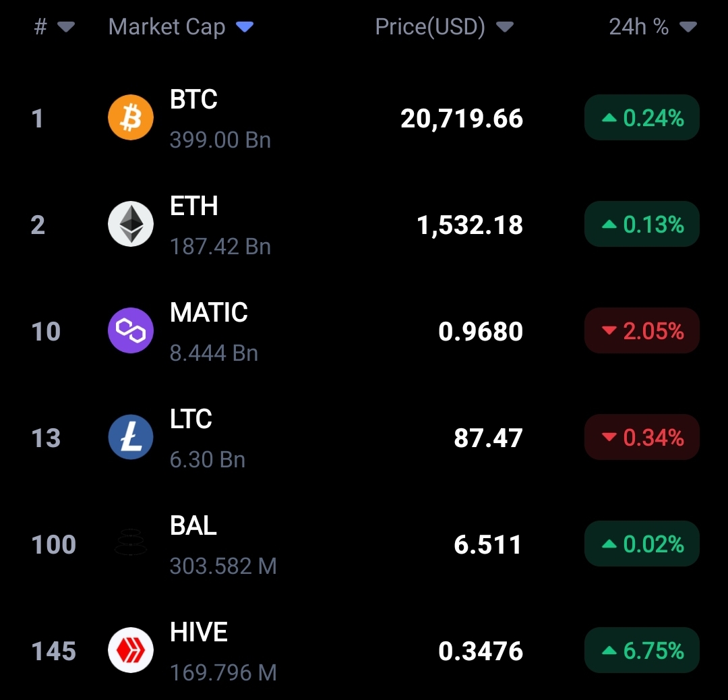
Task: Open ETH price 1,532.18
Action: coord(470,225)
